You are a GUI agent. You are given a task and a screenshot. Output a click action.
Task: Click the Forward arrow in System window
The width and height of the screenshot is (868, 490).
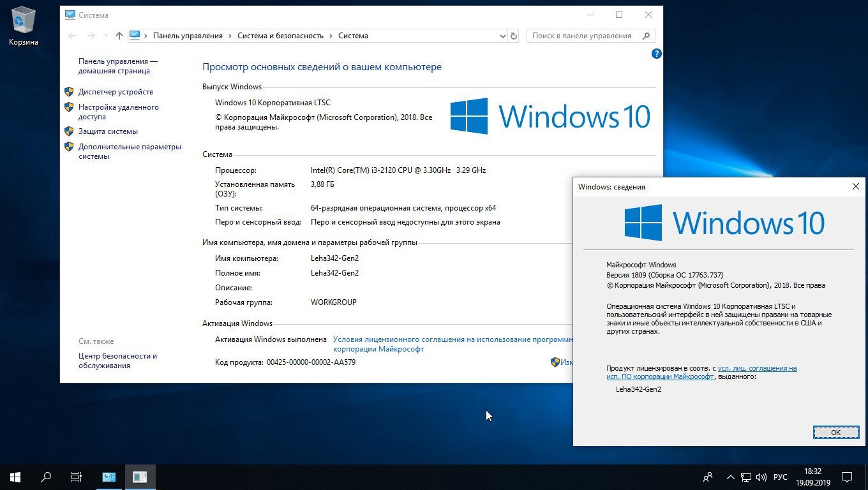click(x=91, y=36)
